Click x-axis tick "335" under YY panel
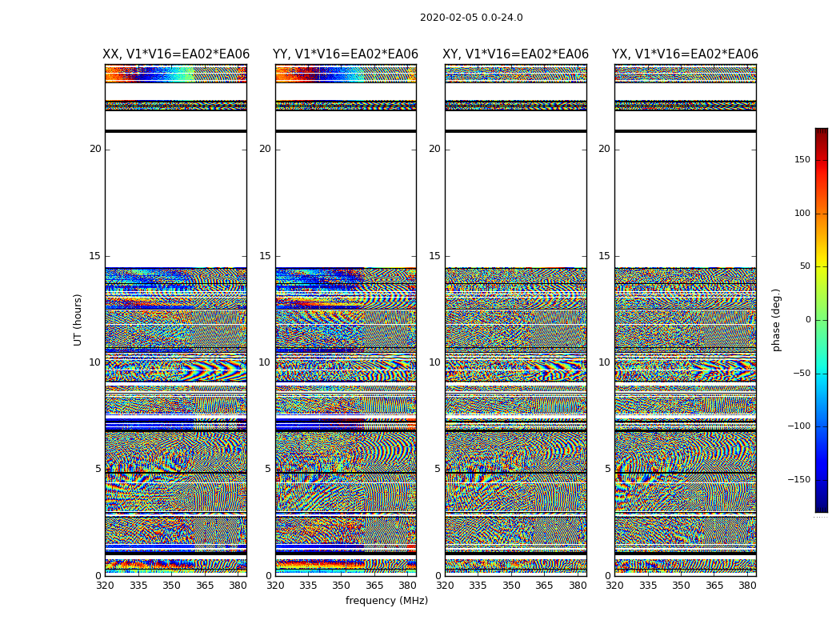The height and width of the screenshot is (640, 840). click(x=308, y=586)
